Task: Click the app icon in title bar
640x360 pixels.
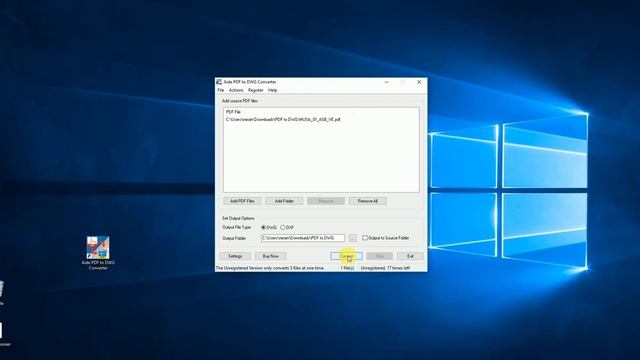Action: (219, 82)
